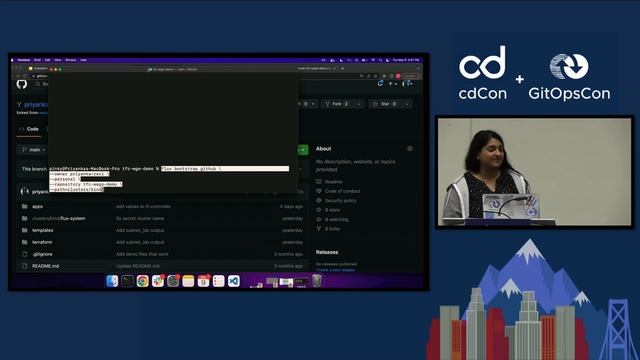The width and height of the screenshot is (640, 360).
Task: Click the GitHub search field
Action: point(41,84)
